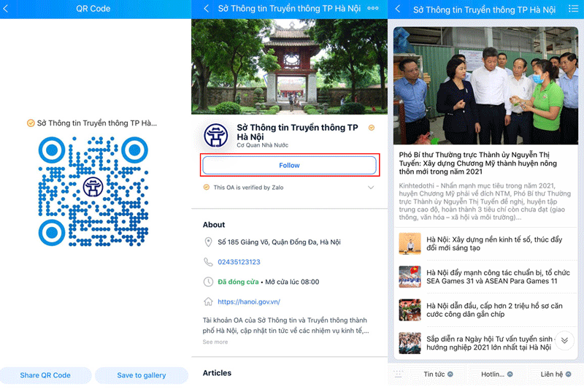
Task: Open the featured article photo of officials
Action: [485, 85]
